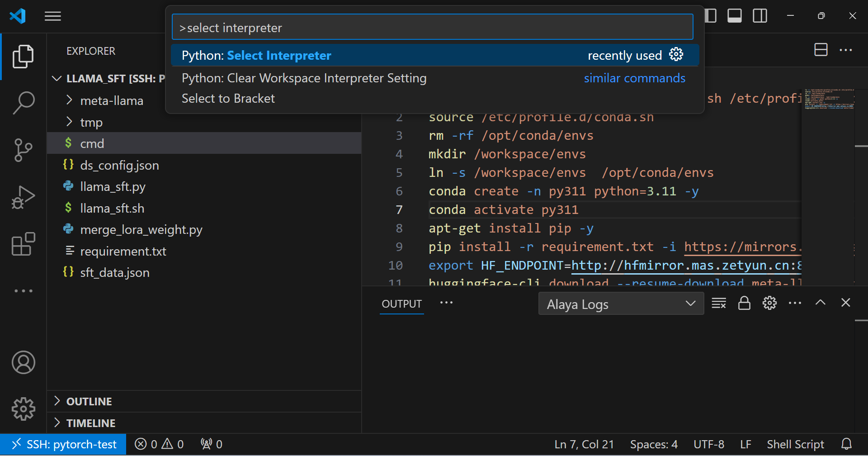The image size is (868, 456).
Task: Click the Shell Script language mode
Action: click(x=795, y=444)
